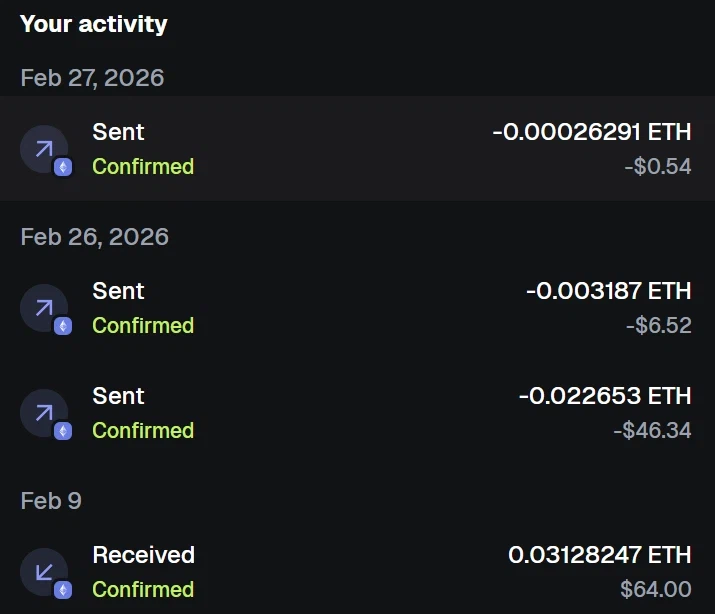Select the 0.03128247 ETH received amount
The width and height of the screenshot is (715, 614).
599,555
